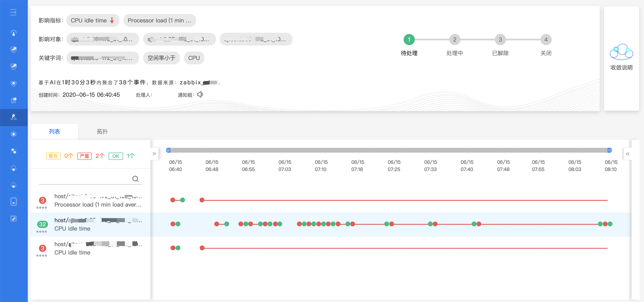644x302 pixels.
Task: Click the left handle of time range slider
Action: (168, 150)
